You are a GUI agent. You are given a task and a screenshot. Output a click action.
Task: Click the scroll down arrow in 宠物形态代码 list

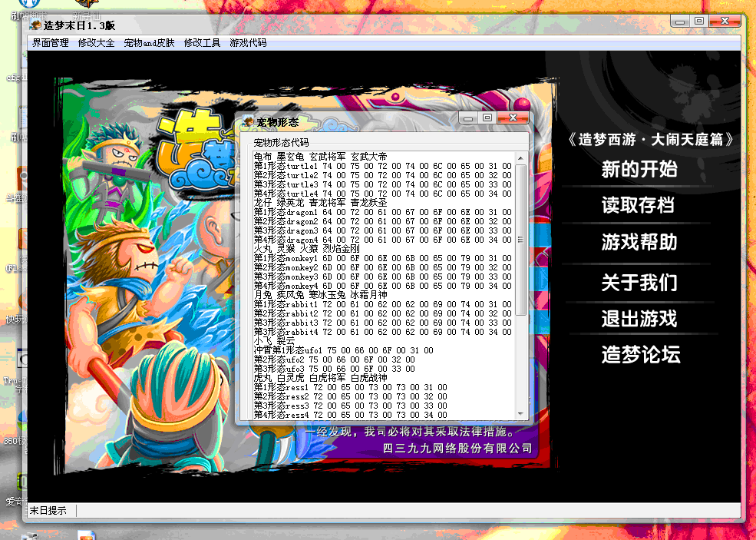pos(520,413)
